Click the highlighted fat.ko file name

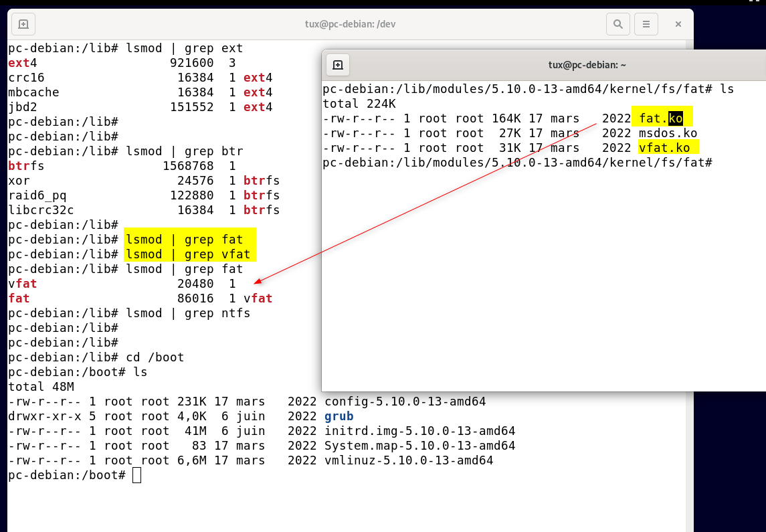click(661, 118)
